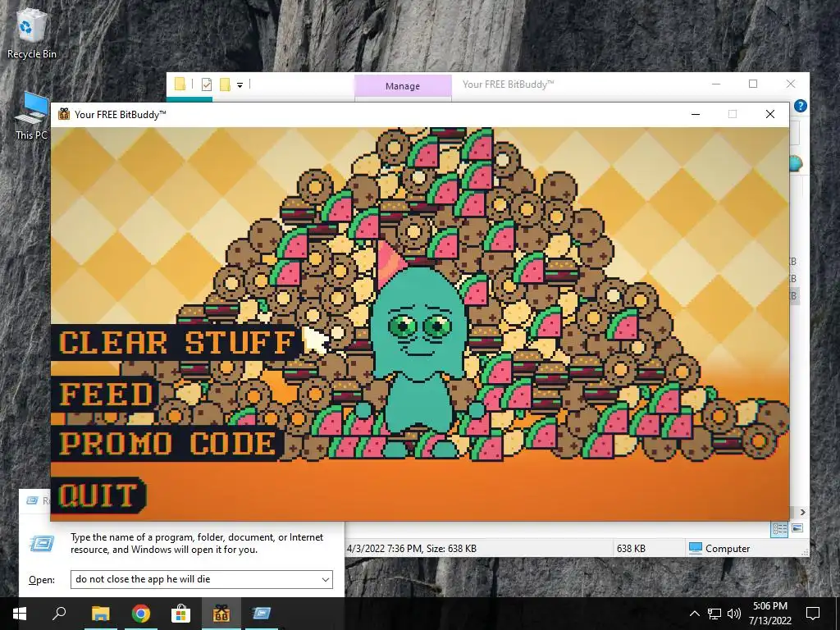Expand the Customize Quick Access Toolbar arrow

click(x=240, y=84)
